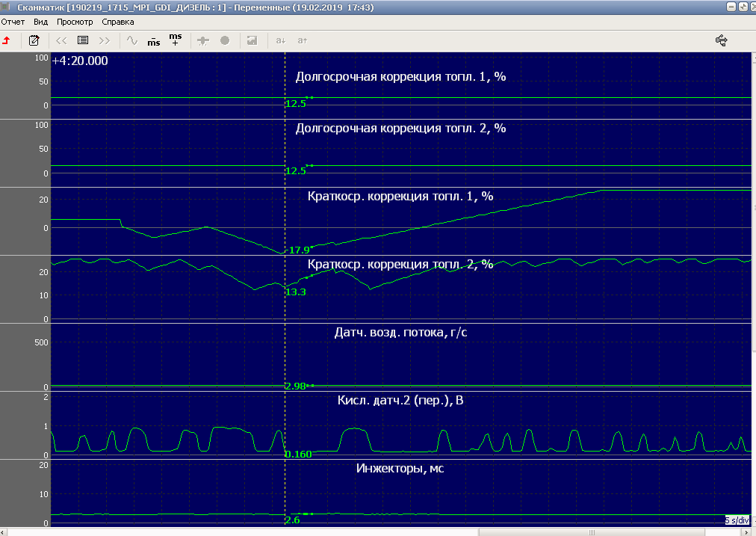Go to previous frame with << icon
The height and width of the screenshot is (536, 756).
point(61,40)
